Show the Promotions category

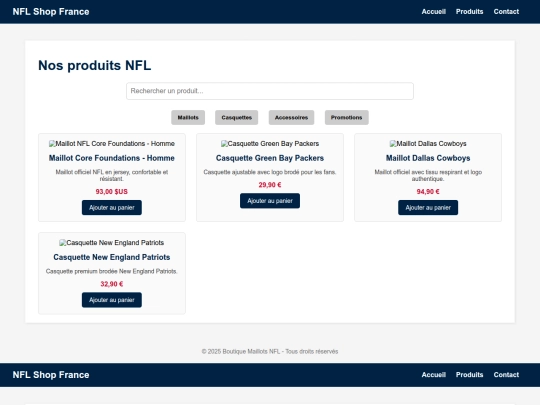tap(346, 117)
